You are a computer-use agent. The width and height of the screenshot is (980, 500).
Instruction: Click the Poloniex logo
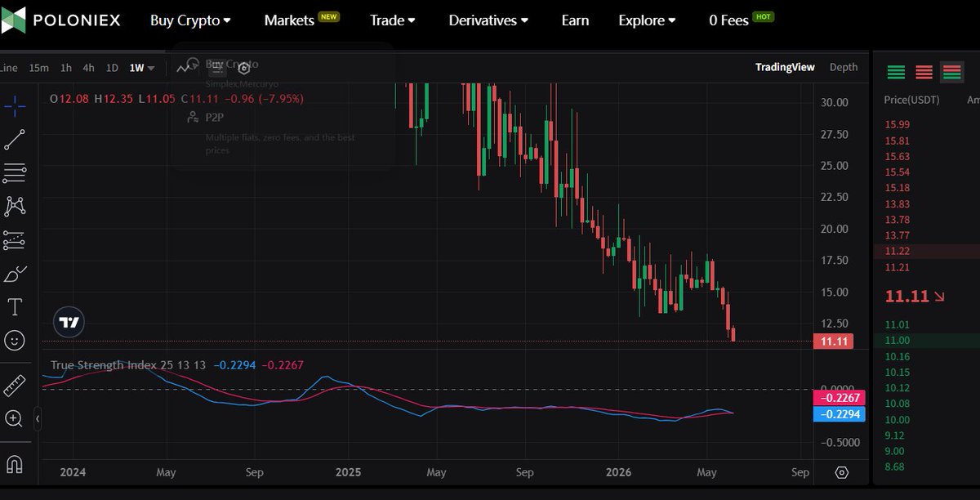tap(60, 20)
